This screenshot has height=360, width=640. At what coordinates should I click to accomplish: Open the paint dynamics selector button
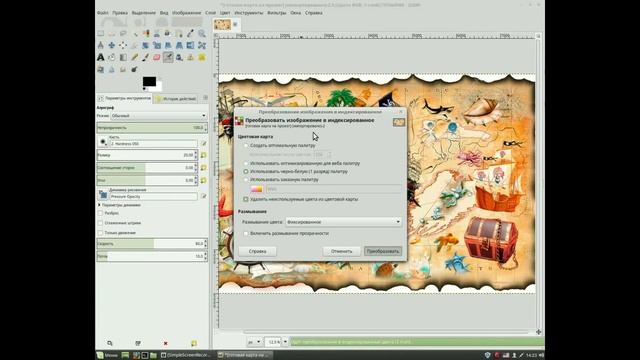(103, 195)
